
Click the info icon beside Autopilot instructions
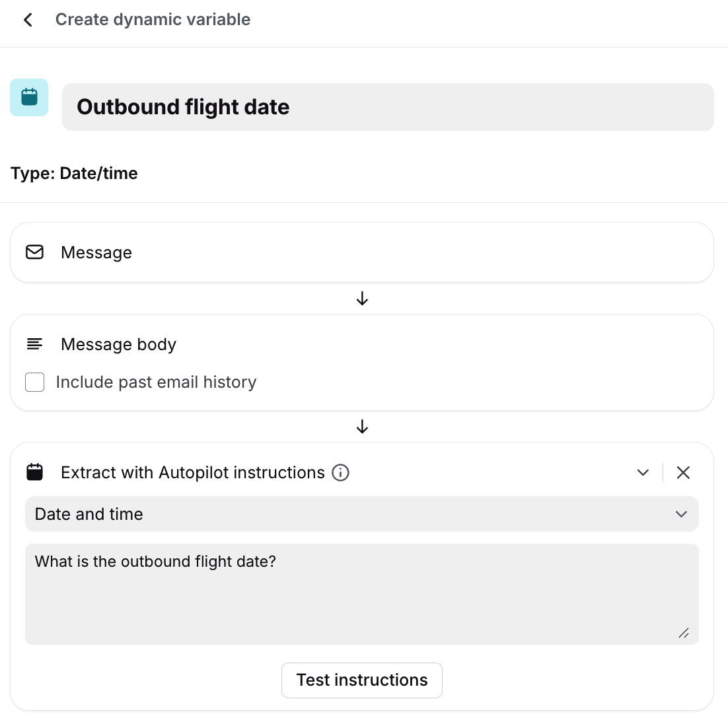[340, 472]
